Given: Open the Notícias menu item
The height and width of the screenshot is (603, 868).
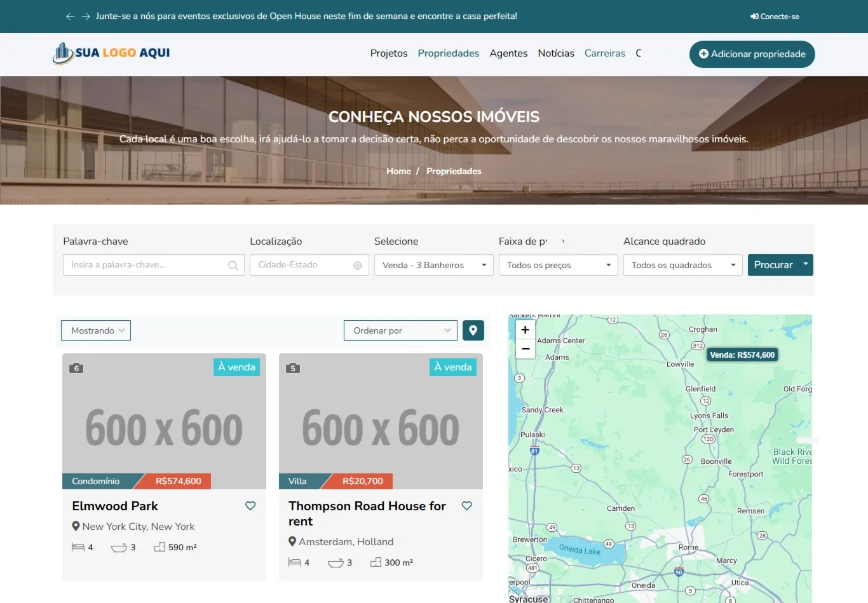Looking at the screenshot, I should click(556, 53).
